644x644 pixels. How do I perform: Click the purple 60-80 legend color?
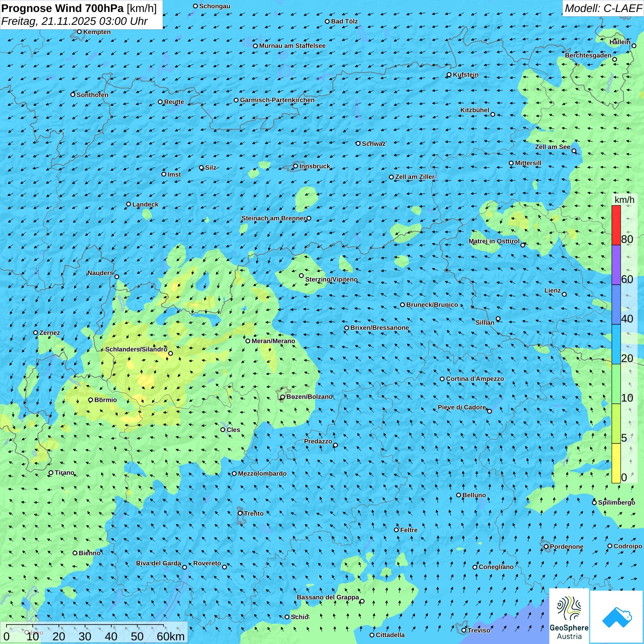[616, 265]
